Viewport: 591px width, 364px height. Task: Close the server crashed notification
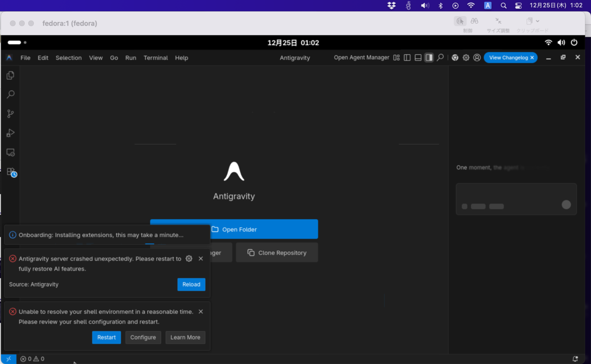click(x=200, y=259)
